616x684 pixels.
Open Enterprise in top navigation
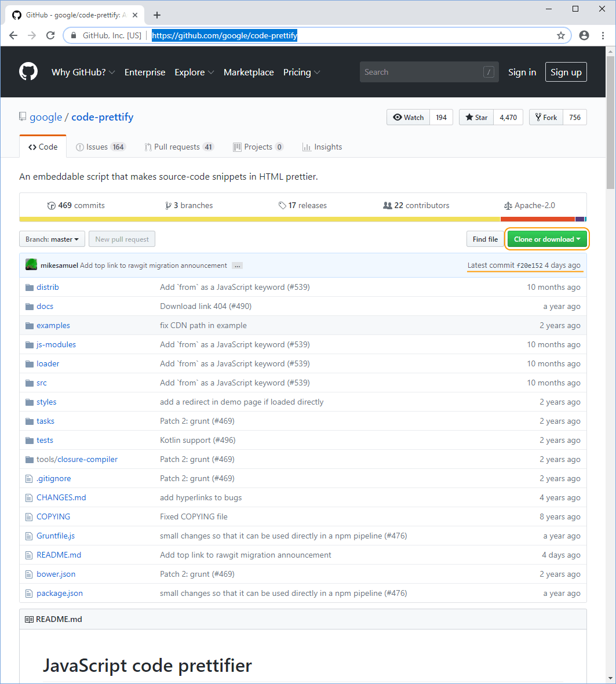[x=145, y=72]
